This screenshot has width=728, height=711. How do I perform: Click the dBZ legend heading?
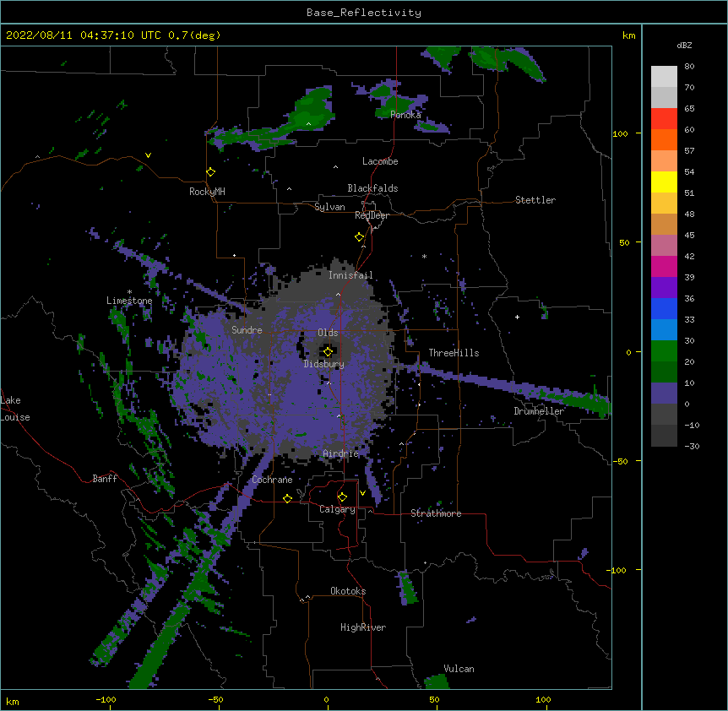684,45
